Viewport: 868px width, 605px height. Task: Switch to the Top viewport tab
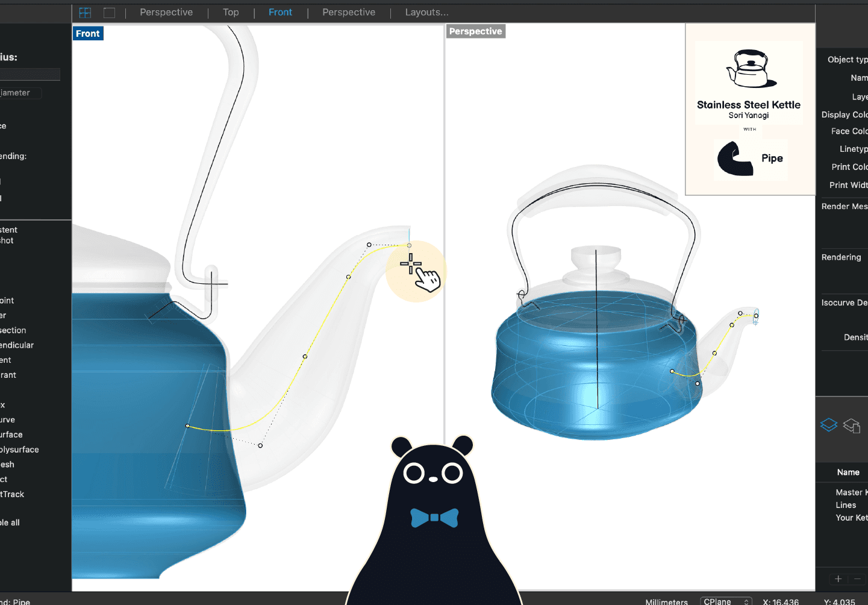tap(231, 12)
